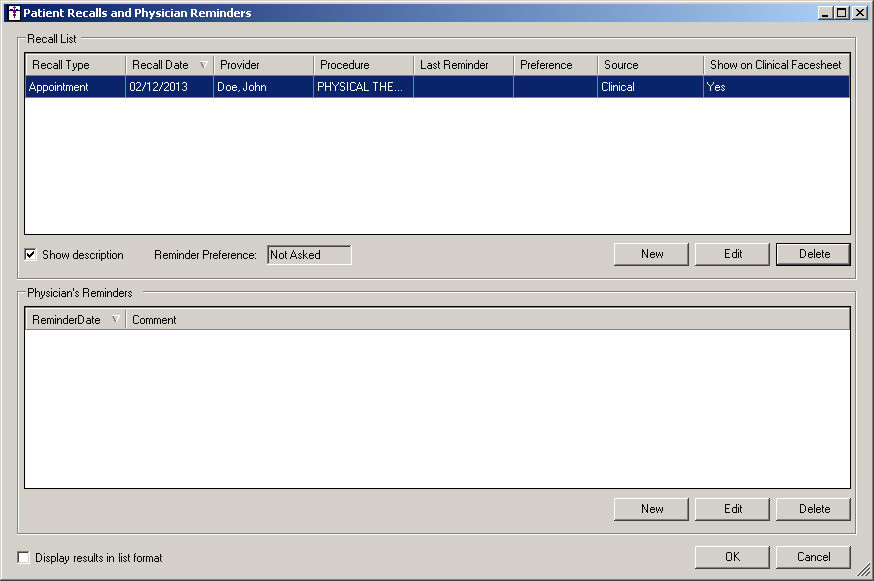Screen dimensions: 874x581
Task: Click the Source column header
Action: pyautogui.click(x=650, y=65)
